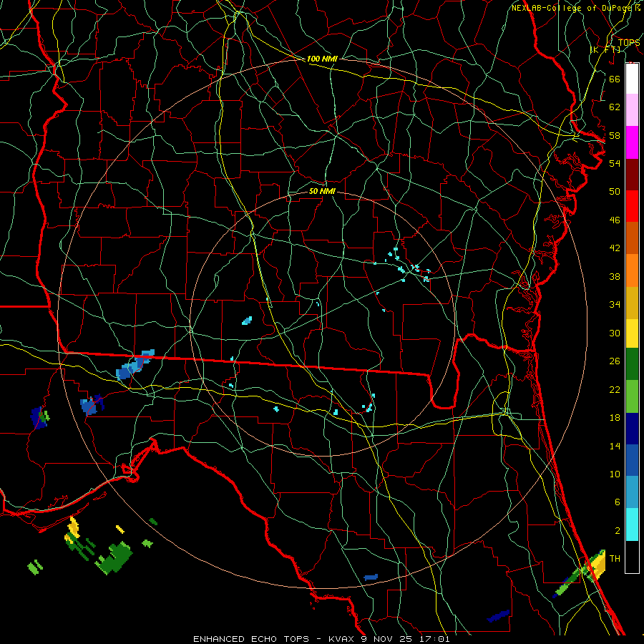Click the TOPS legend title
This screenshot has width=644, height=644.
(x=629, y=42)
